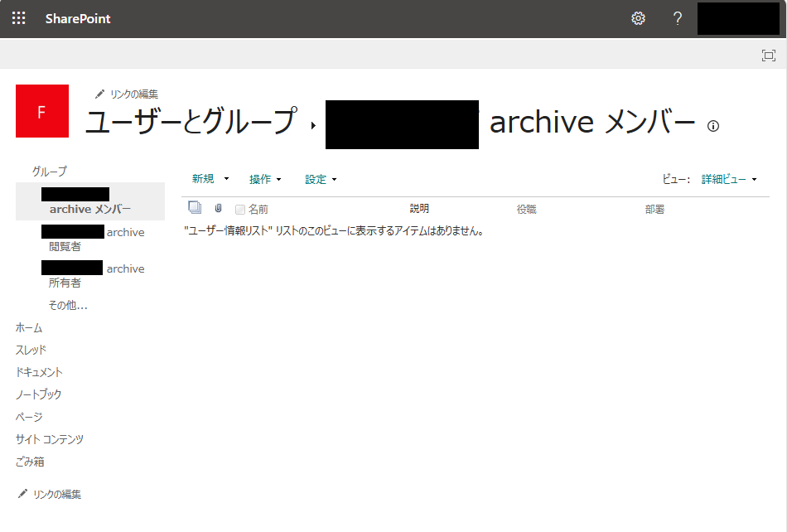Go to ホーム in left navigation
Screen dimensions: 787x532
(x=29, y=327)
